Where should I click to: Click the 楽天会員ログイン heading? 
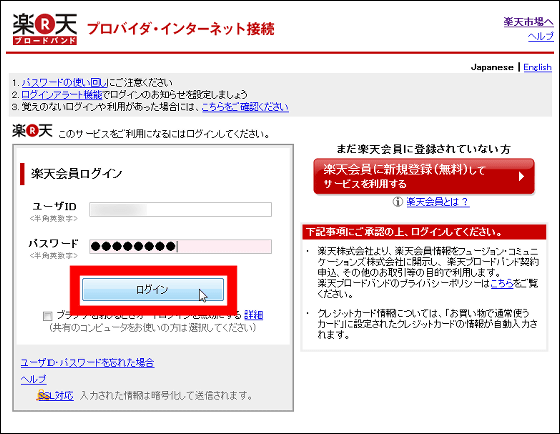(x=77, y=174)
